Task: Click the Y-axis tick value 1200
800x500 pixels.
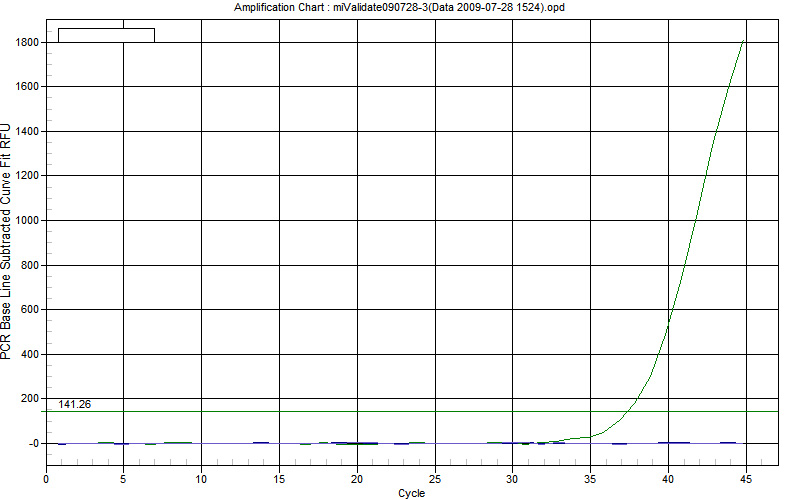Action: pyautogui.click(x=28, y=176)
